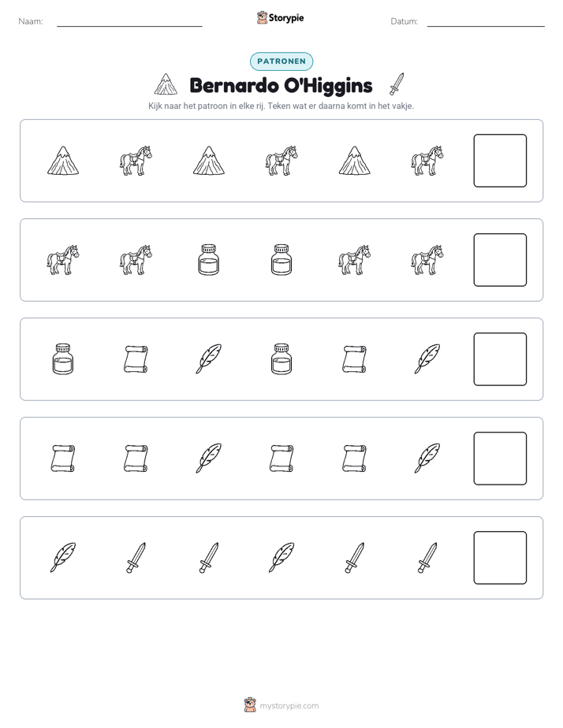
Task: Click the empty answer box in row one
Action: (x=500, y=161)
